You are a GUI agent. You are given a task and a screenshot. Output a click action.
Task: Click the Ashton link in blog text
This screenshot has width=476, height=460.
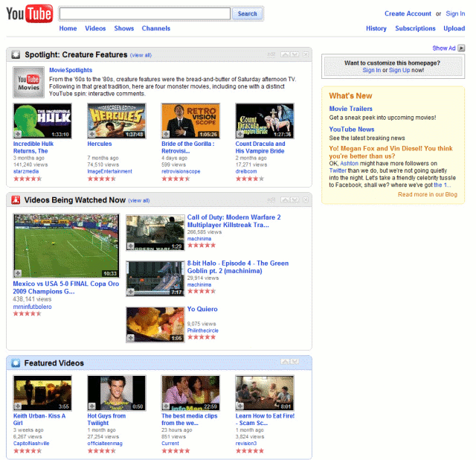coord(349,164)
